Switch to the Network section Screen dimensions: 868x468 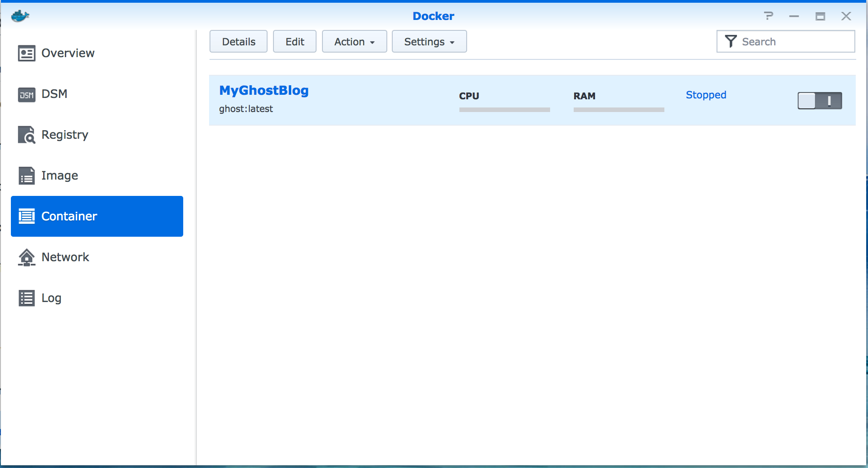pyautogui.click(x=97, y=257)
